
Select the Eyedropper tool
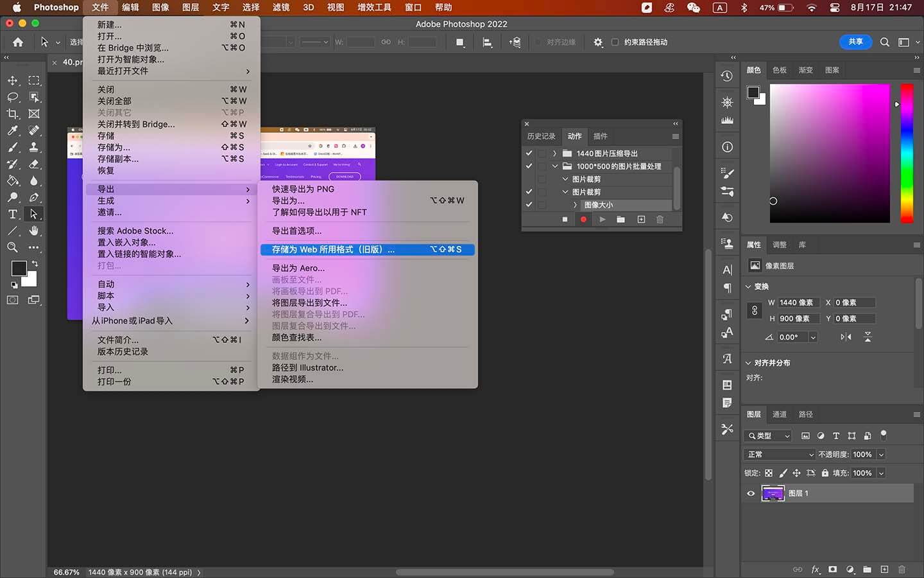click(12, 130)
